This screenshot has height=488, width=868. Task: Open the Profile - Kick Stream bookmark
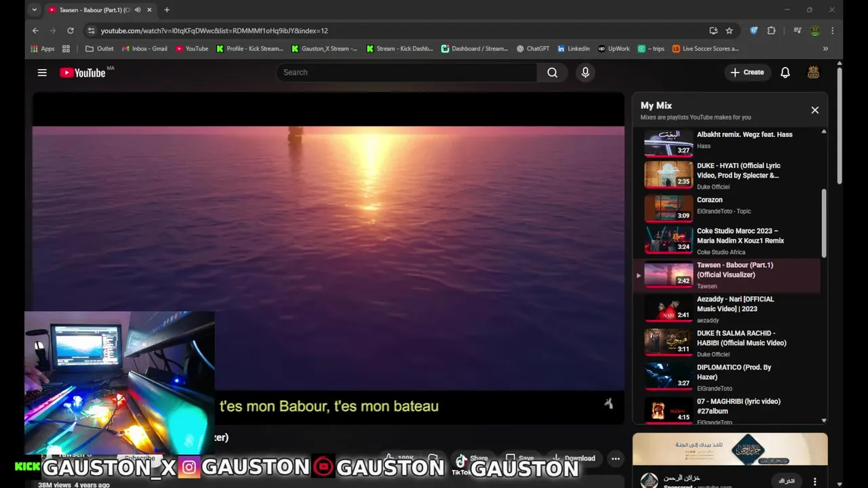tap(250, 49)
